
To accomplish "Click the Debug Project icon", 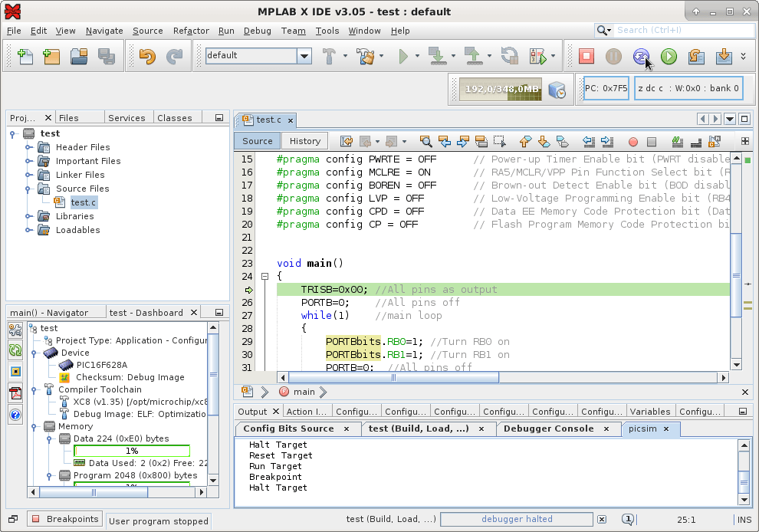I will [537, 56].
